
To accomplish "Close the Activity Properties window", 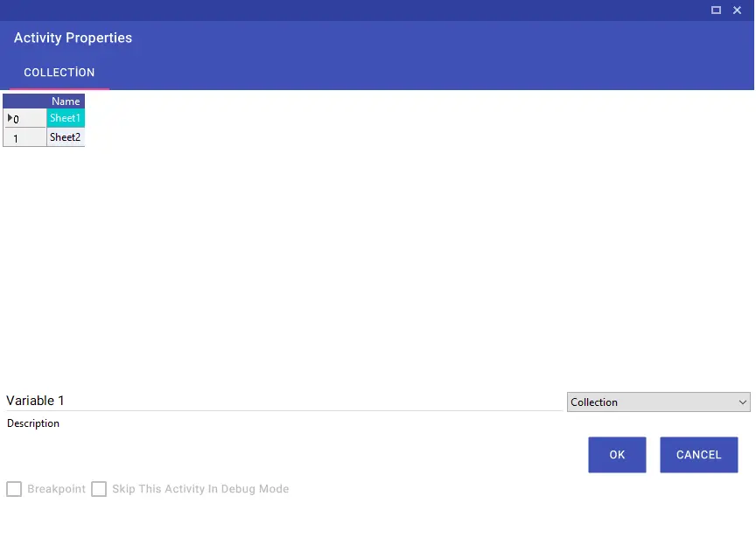I will [x=738, y=10].
